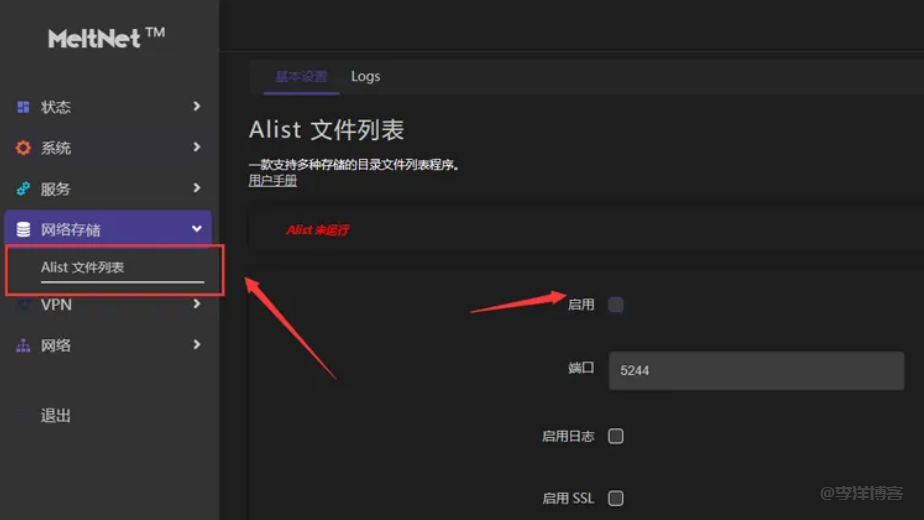Click the 状态 dashboard icon in sidebar
Viewport: 924px width, 520px height.
tap(23, 107)
